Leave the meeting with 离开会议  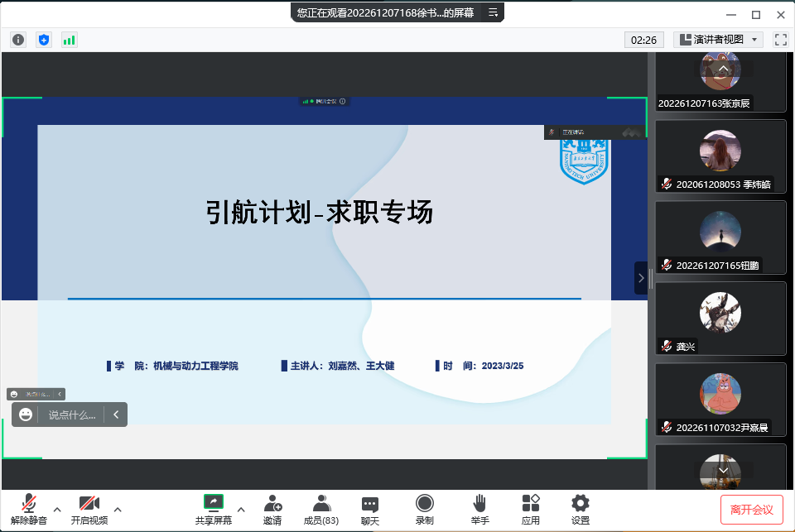(x=751, y=510)
